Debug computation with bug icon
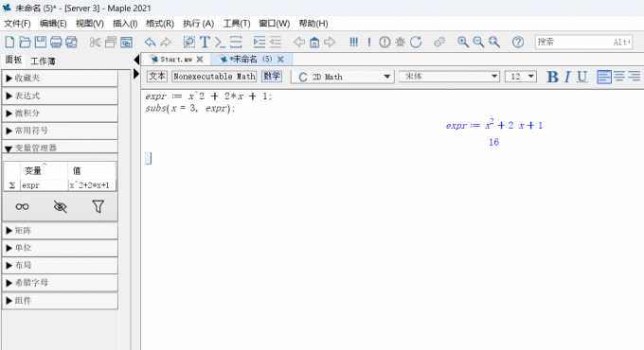The width and height of the screenshot is (644, 350). (400, 42)
